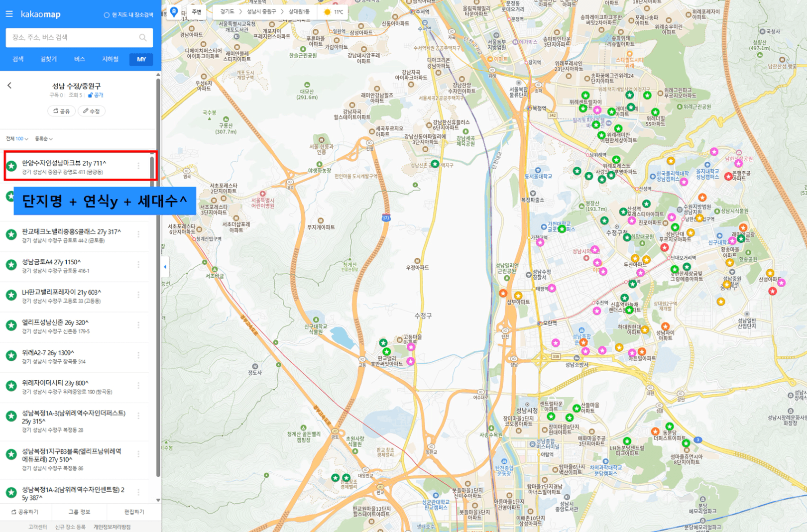This screenshot has width=807, height=532.
Task: Switch to the 길찾기 tab
Action: click(x=48, y=59)
